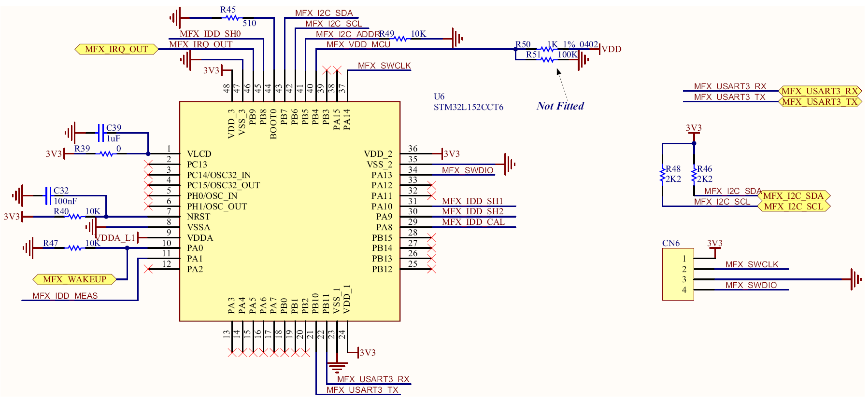This screenshot has width=868, height=400.
Task: Click the MFX_SWDIO label at CN6 pin 4
Action: click(x=751, y=285)
